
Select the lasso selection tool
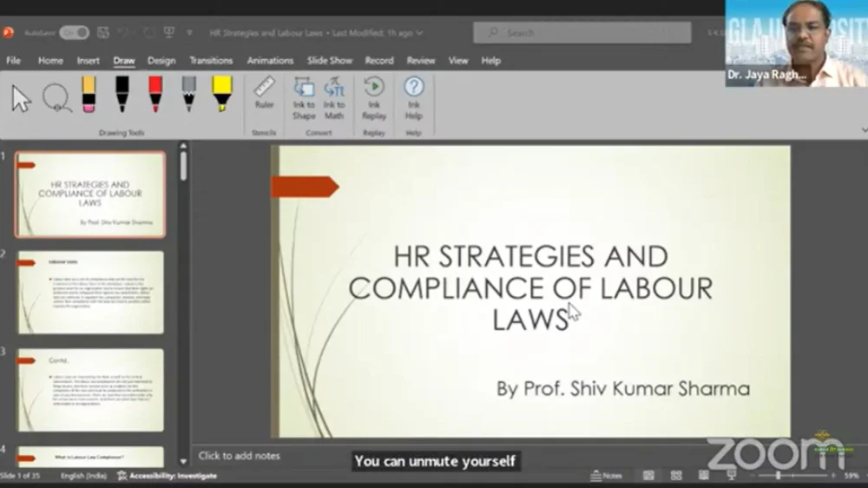click(x=56, y=96)
